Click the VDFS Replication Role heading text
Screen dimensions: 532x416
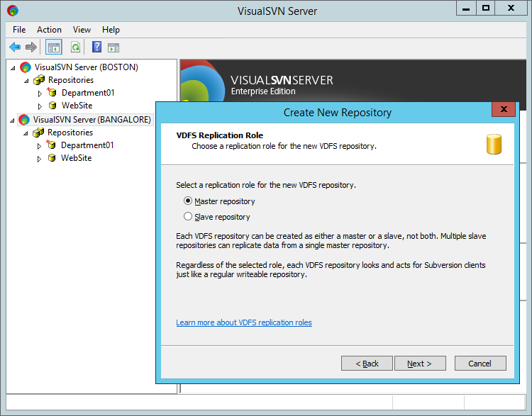(219, 135)
